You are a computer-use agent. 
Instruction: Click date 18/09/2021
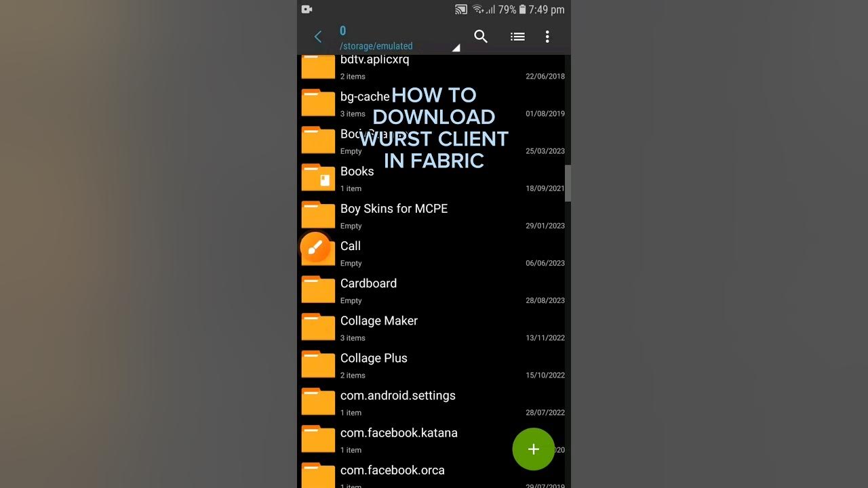pyautogui.click(x=545, y=188)
